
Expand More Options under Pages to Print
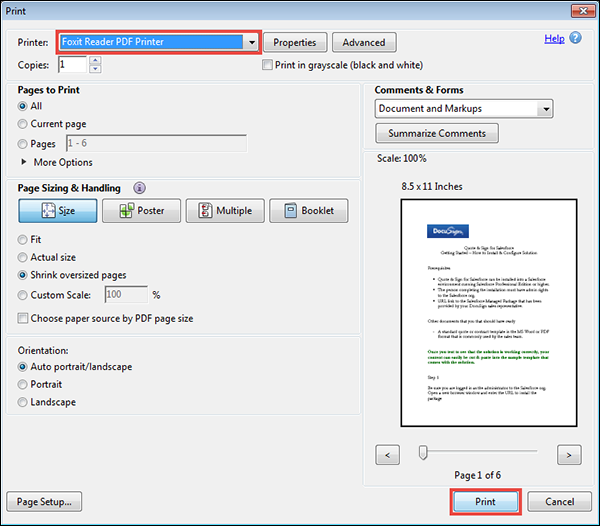[24, 162]
